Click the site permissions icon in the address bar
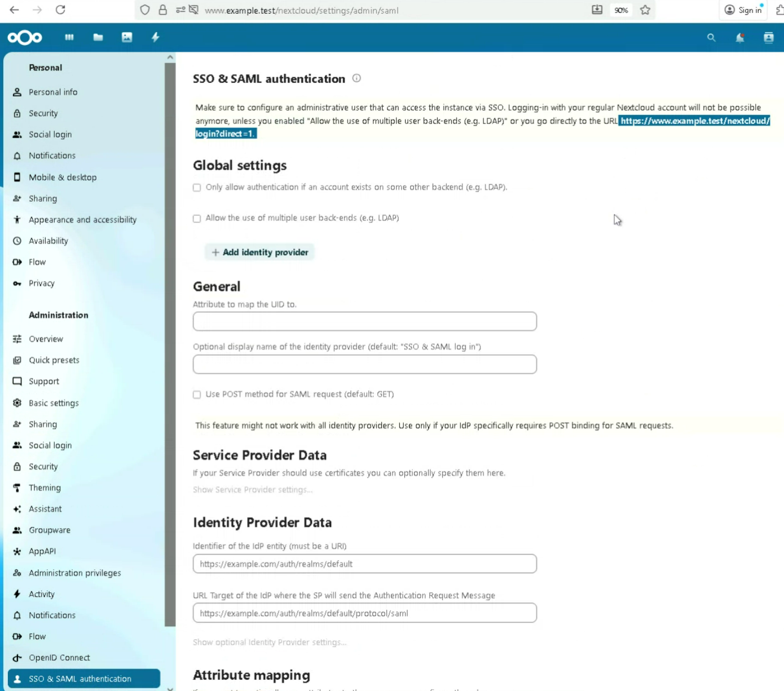 [180, 10]
